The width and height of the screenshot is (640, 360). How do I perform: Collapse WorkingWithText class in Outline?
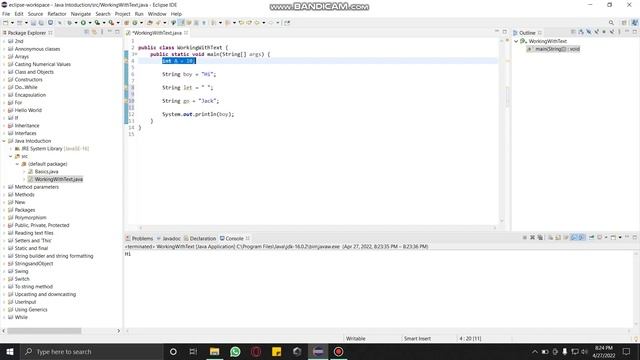click(516, 41)
